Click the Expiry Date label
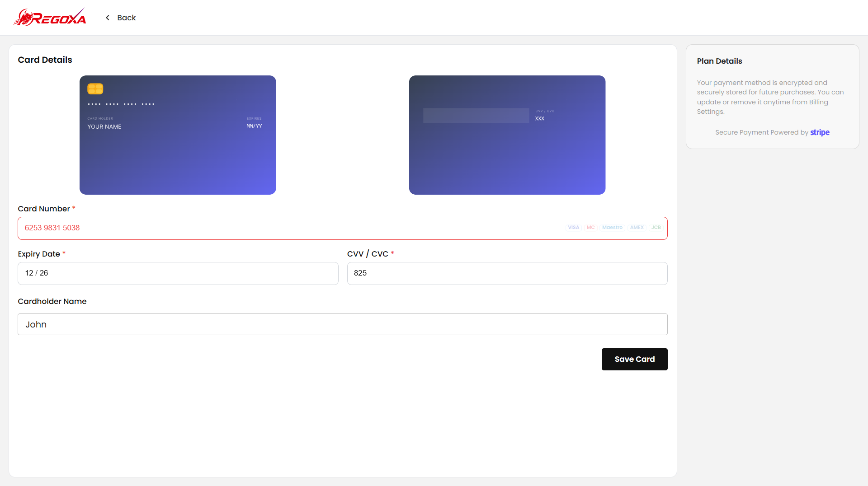 (39, 254)
